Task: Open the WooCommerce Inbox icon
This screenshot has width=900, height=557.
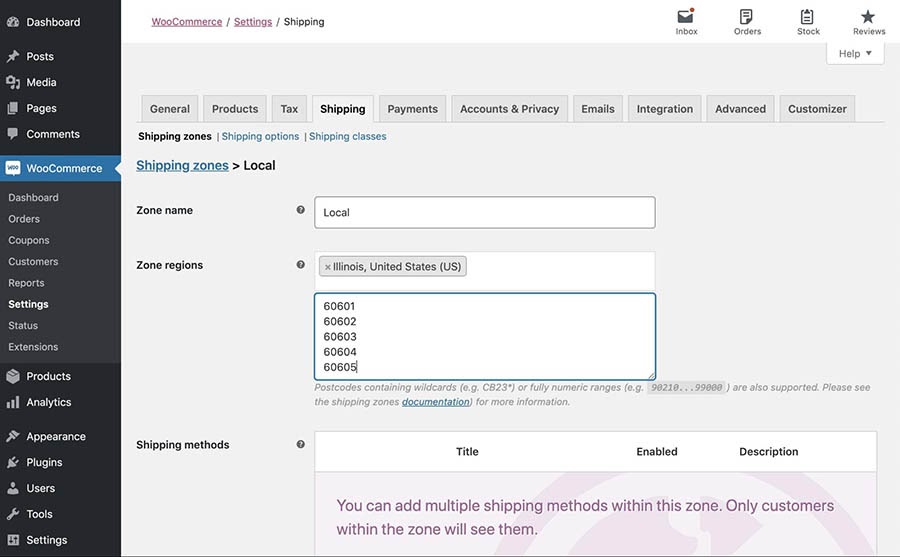Action: pos(686,17)
